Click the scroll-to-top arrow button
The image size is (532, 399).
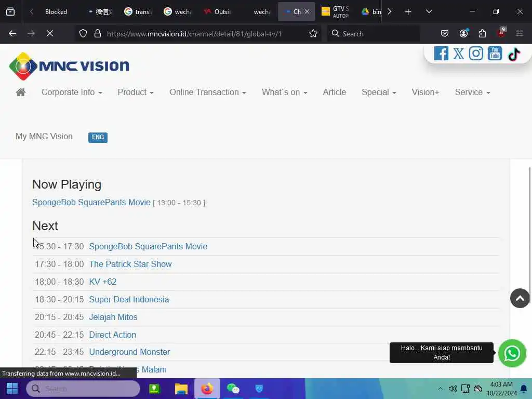pyautogui.click(x=520, y=298)
